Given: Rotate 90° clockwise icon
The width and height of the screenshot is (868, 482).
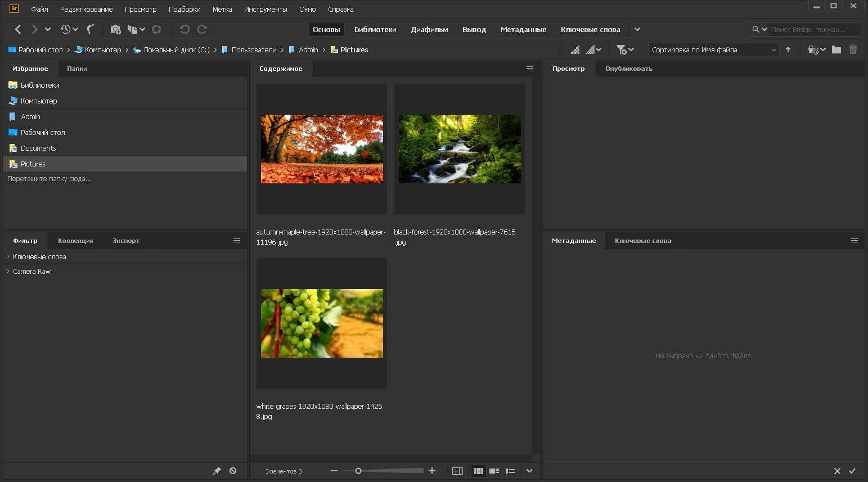Looking at the screenshot, I should click(202, 29).
